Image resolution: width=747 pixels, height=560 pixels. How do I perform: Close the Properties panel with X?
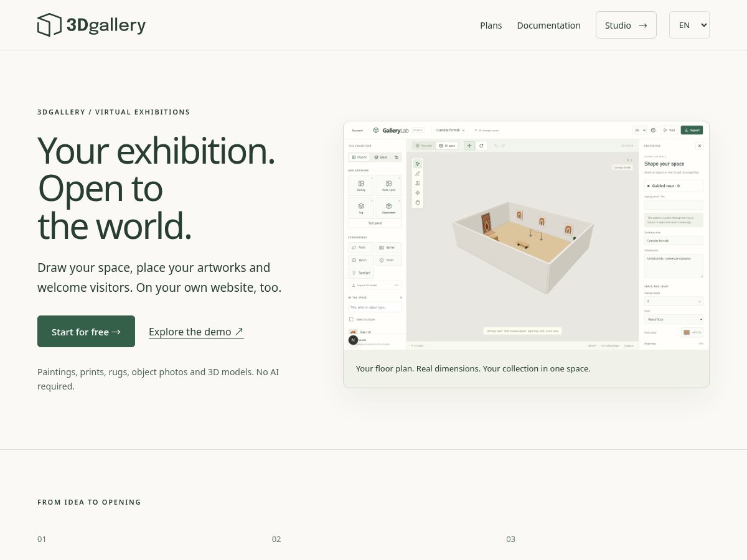coord(699,146)
